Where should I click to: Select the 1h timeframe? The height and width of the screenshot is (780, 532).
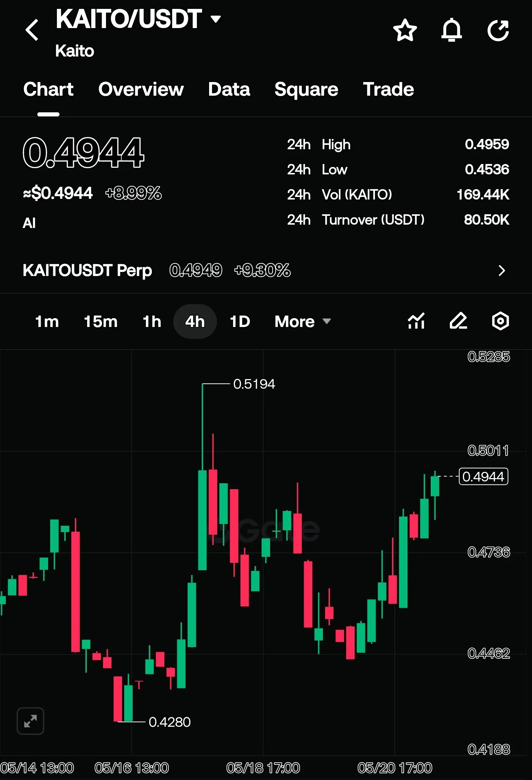point(152,321)
